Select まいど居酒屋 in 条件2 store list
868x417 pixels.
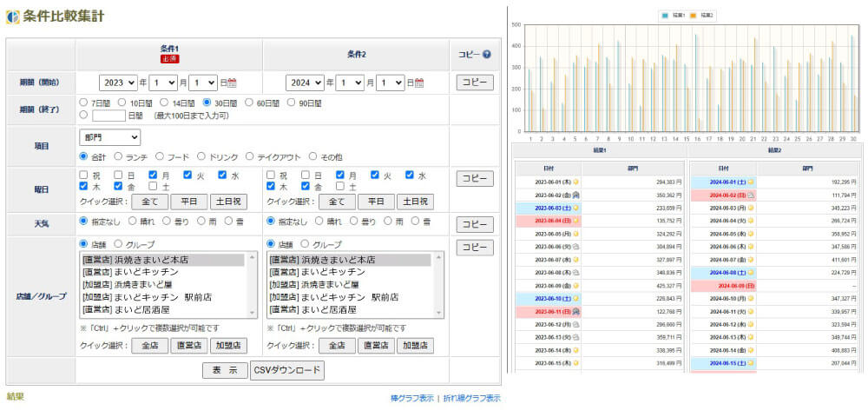[349, 309]
